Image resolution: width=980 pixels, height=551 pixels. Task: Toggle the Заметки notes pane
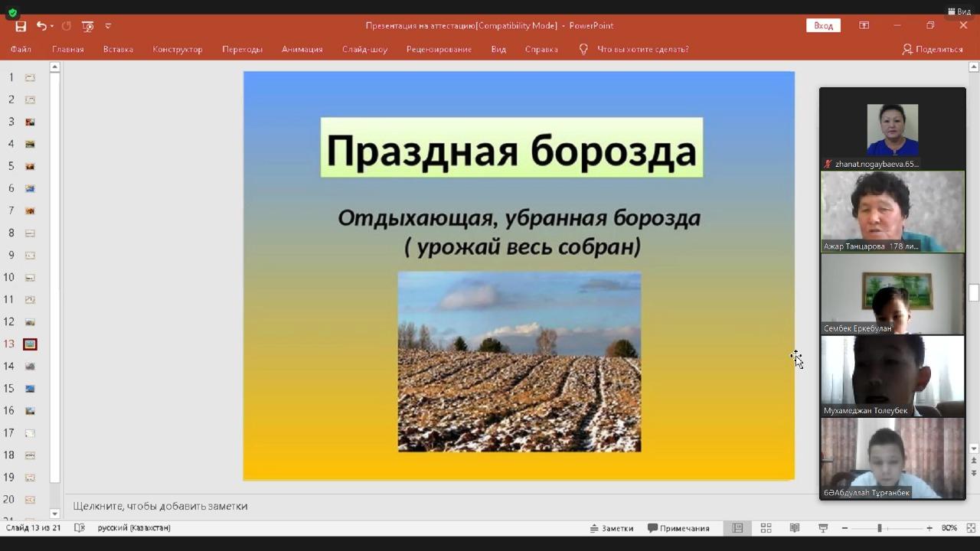tap(611, 528)
